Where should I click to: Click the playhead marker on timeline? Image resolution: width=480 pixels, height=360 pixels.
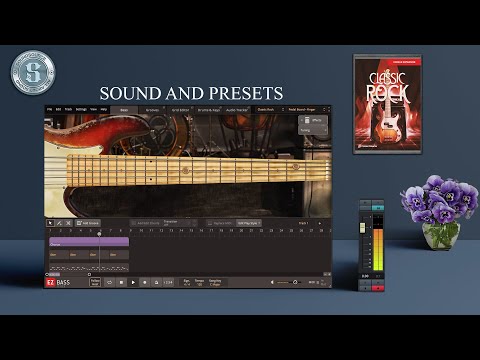(x=99, y=234)
